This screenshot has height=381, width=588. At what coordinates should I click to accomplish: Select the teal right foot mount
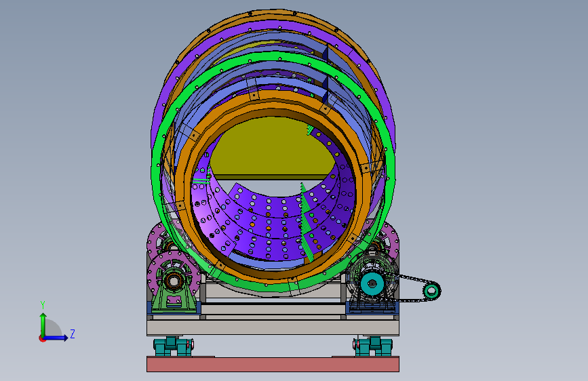[x=373, y=346]
